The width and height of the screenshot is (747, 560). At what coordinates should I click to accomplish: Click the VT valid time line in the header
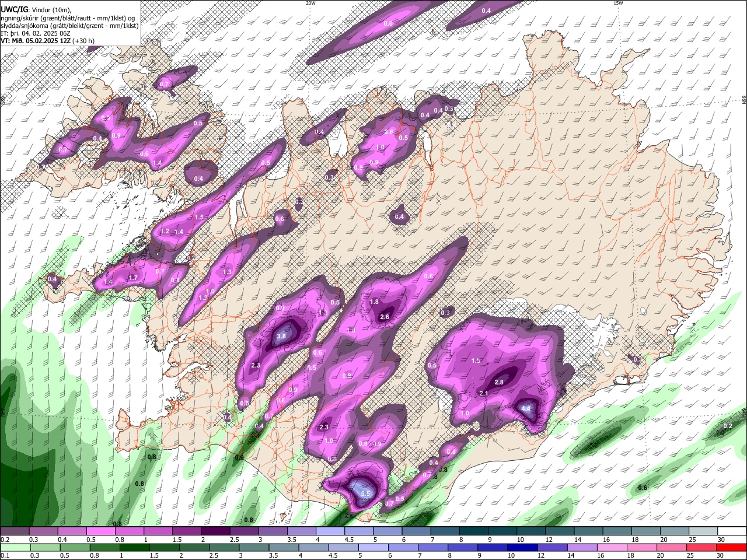48,41
